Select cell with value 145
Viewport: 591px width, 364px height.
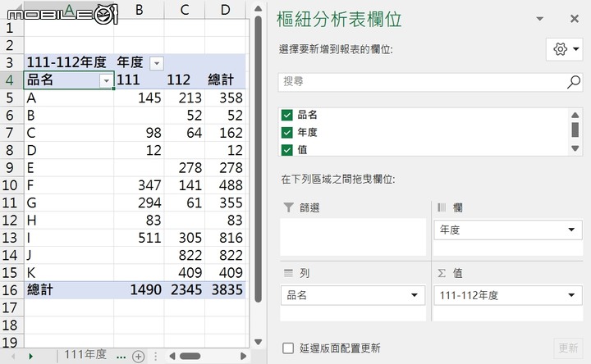pos(139,98)
